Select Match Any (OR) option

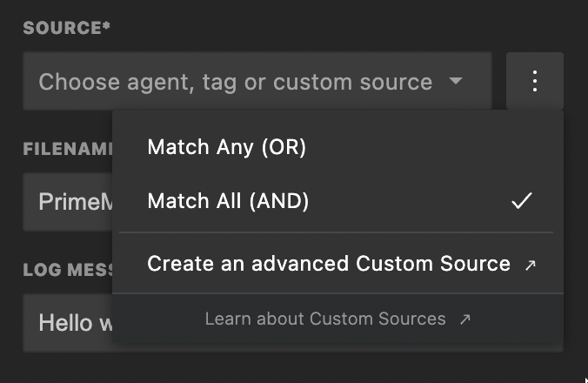(x=227, y=147)
